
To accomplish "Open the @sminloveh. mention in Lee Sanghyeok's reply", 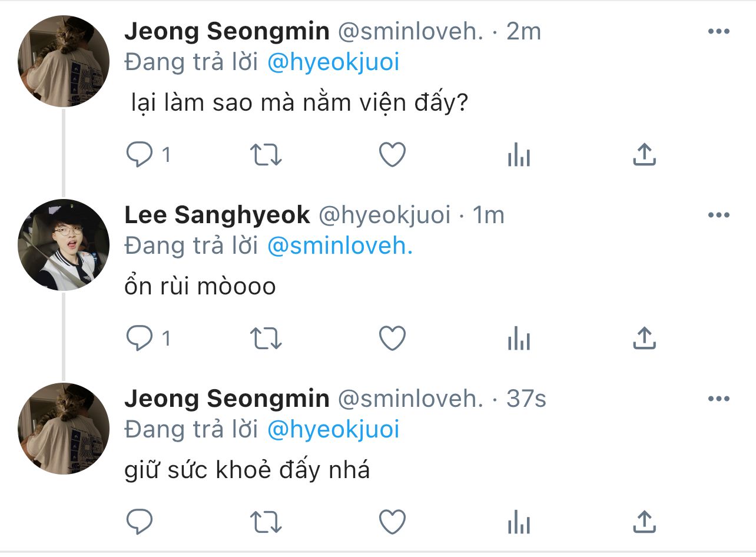I will pos(340,246).
